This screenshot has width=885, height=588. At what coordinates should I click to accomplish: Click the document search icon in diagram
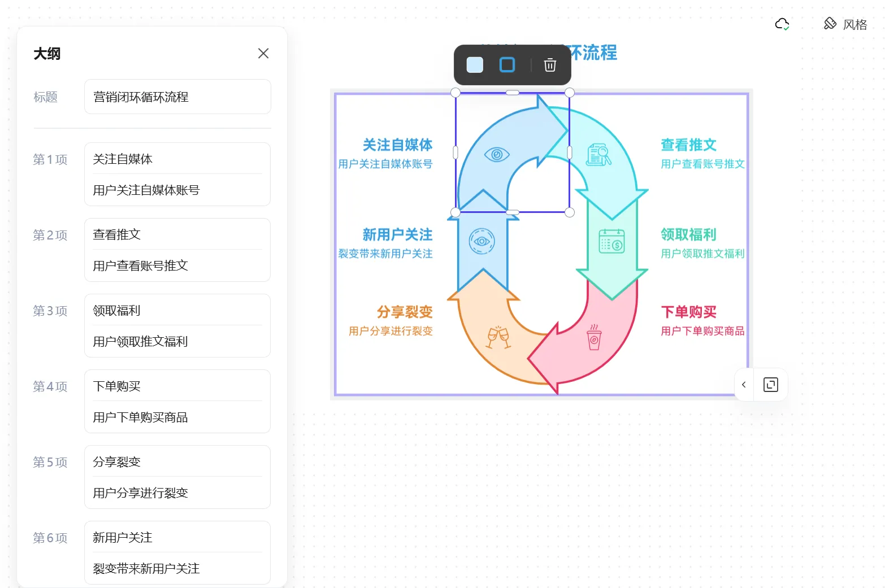598,154
